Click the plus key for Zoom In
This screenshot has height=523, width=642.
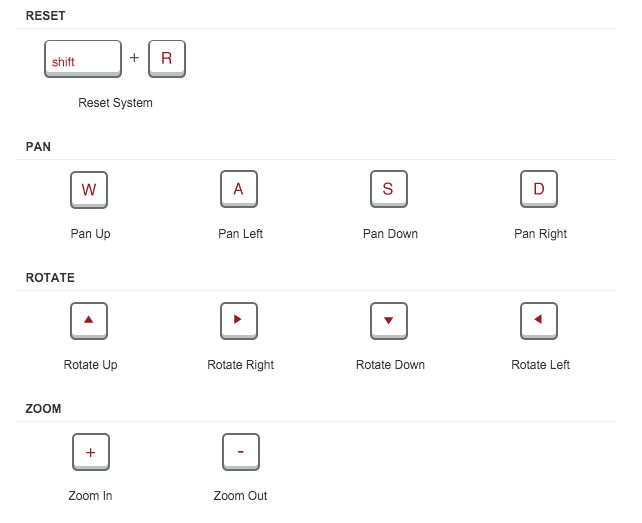90,452
